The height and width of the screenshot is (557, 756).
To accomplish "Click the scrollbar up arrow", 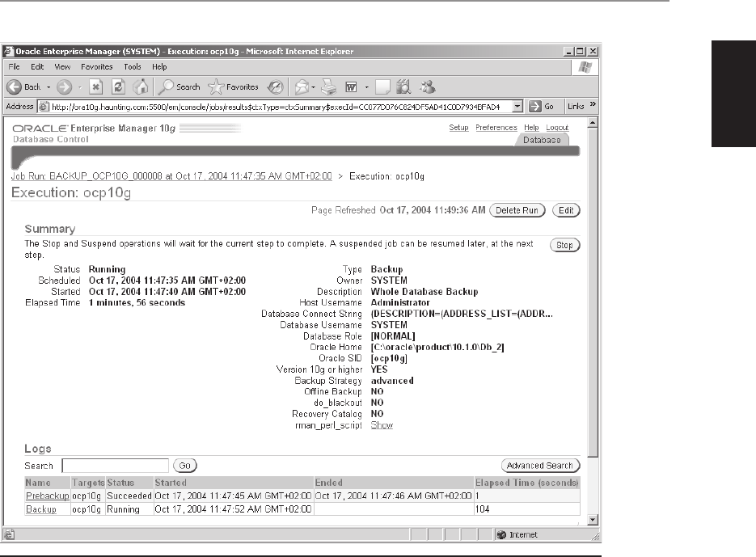I will (593, 123).
